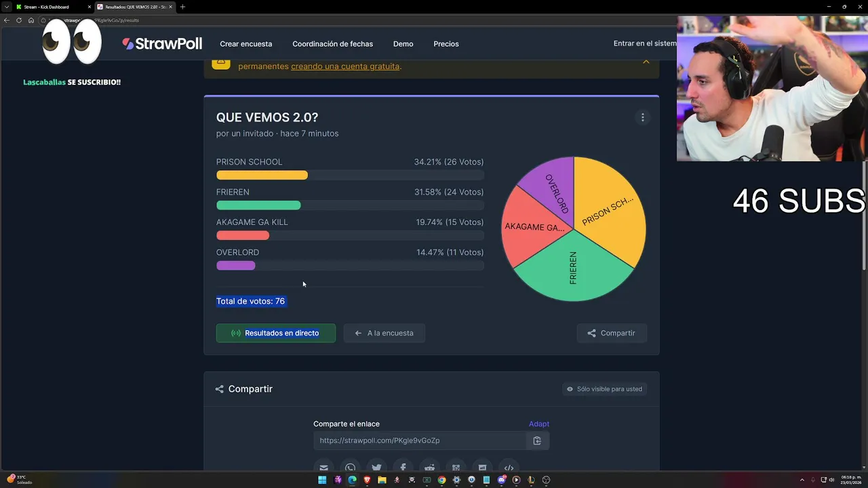The image size is (868, 488).
Task: Click the Sólo visible para usted badge
Action: (x=604, y=389)
